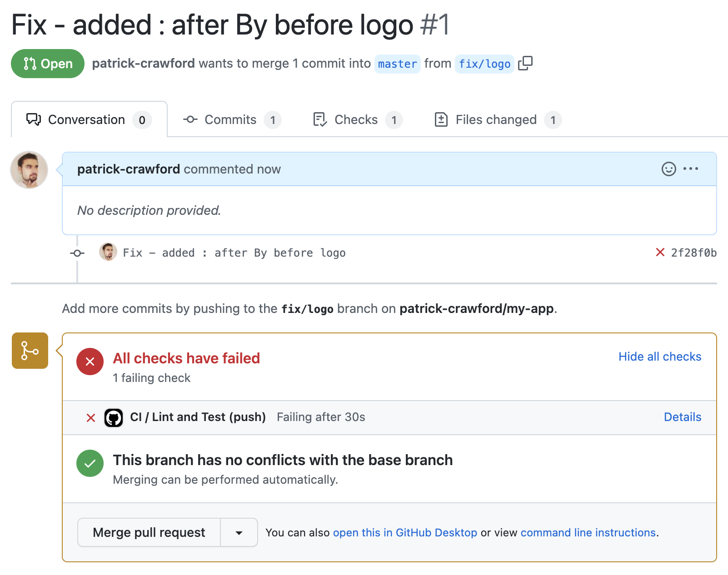The height and width of the screenshot is (575, 728).
Task: Click the green no-conflicts checkmark icon
Action: coord(90,463)
